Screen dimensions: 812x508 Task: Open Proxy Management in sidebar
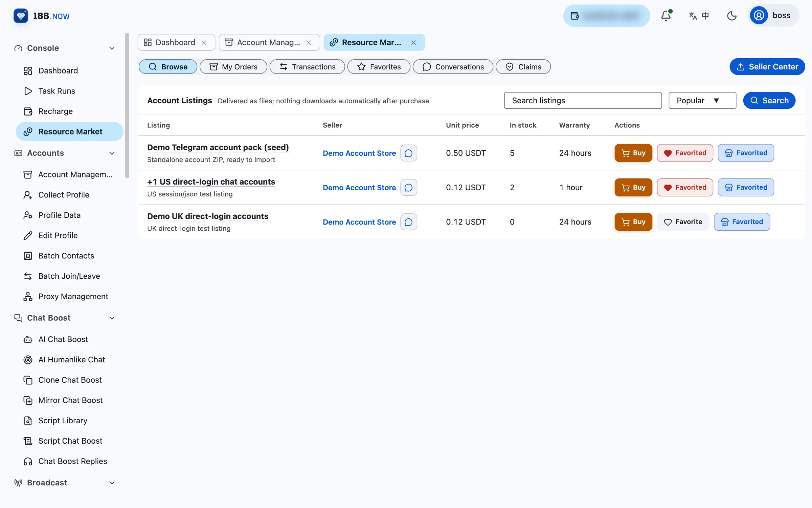tap(69, 296)
